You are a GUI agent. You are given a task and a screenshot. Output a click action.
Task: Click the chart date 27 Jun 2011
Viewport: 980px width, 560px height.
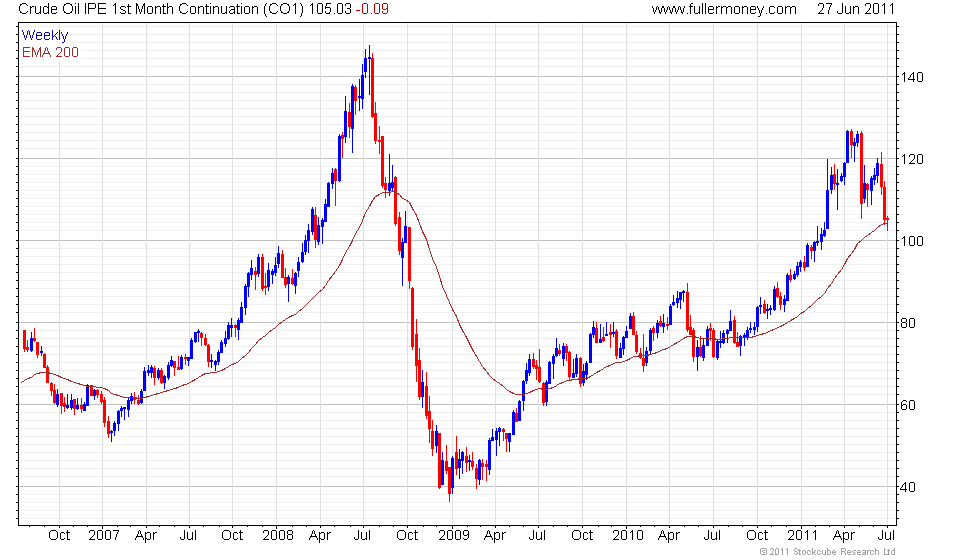[x=856, y=9]
